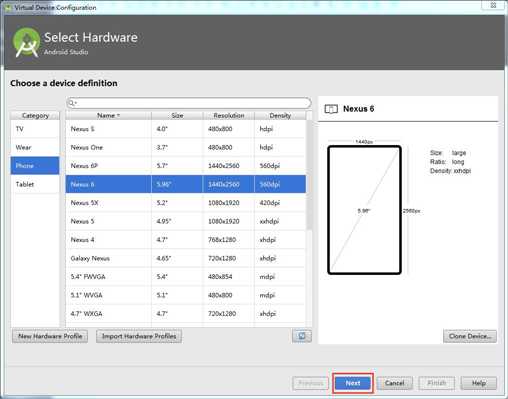Click the device list vertical scrollbar

[x=309, y=175]
